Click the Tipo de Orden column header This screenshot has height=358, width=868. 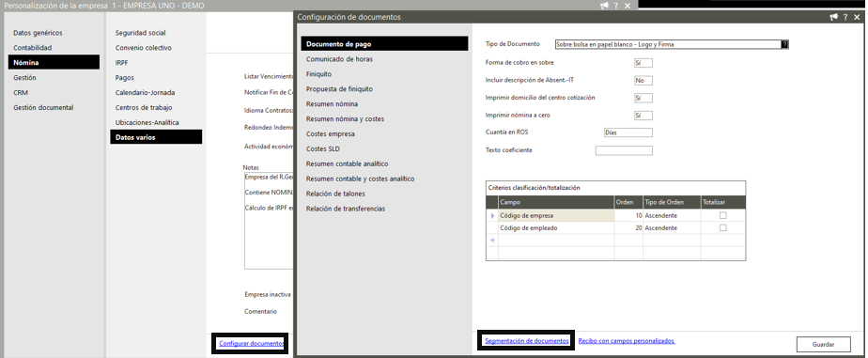[672, 203]
